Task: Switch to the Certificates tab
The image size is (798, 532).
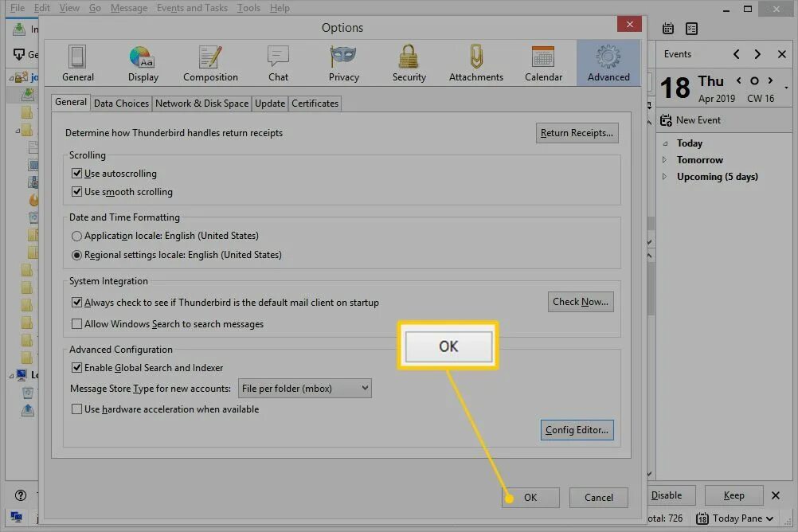Action: 315,104
